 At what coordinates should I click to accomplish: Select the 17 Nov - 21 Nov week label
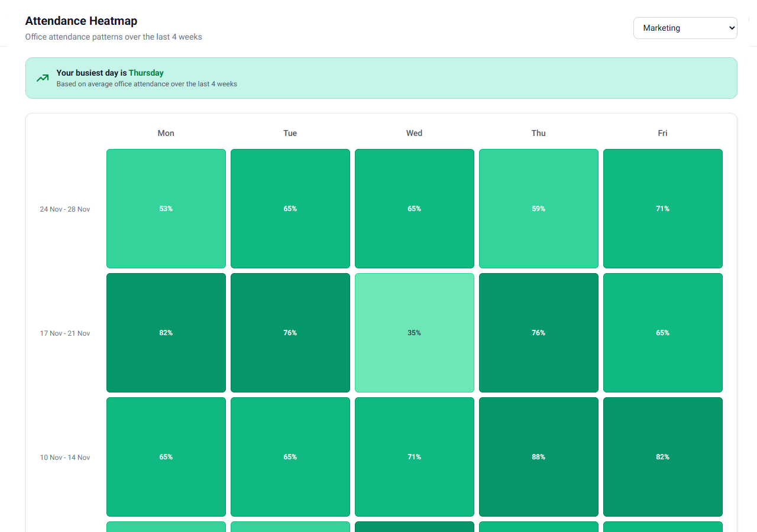(65, 333)
